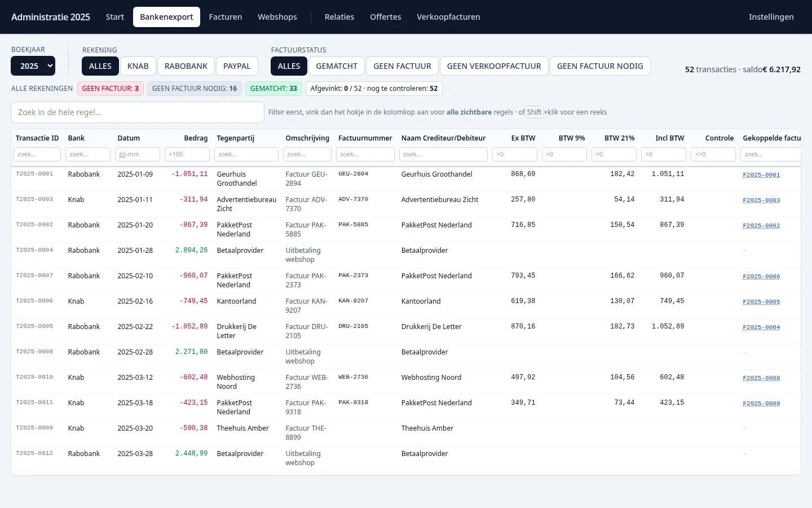812x508 pixels.
Task: Sort by the Datum column header
Action: 129,138
